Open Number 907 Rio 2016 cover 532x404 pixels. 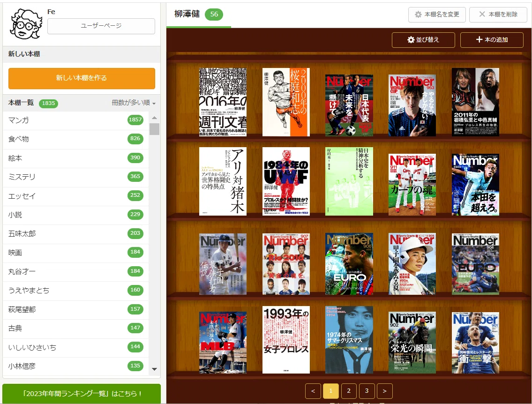(x=286, y=264)
